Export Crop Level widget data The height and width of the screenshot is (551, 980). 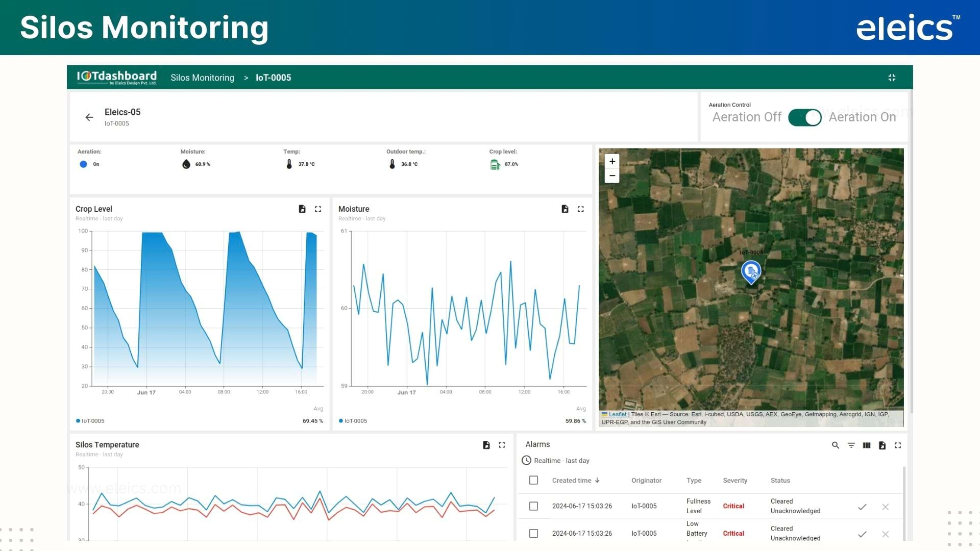(x=302, y=209)
